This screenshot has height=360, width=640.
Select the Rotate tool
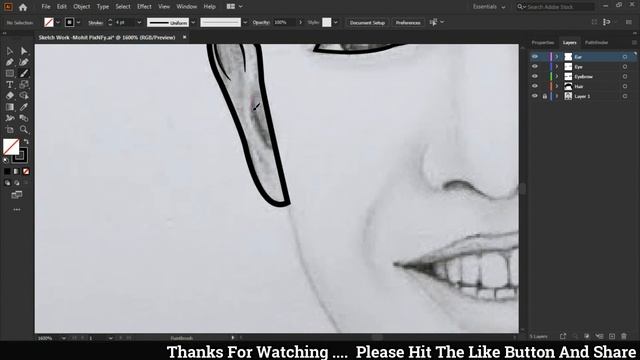[24, 84]
